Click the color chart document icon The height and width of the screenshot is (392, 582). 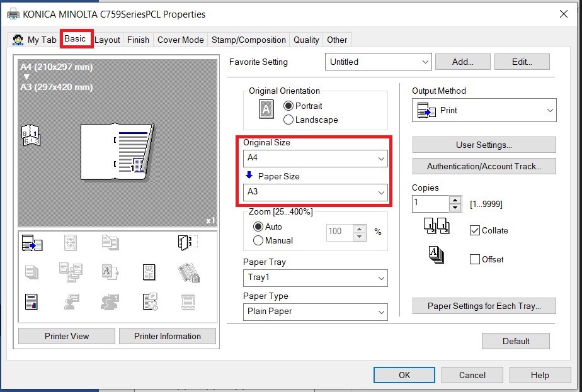(x=31, y=302)
